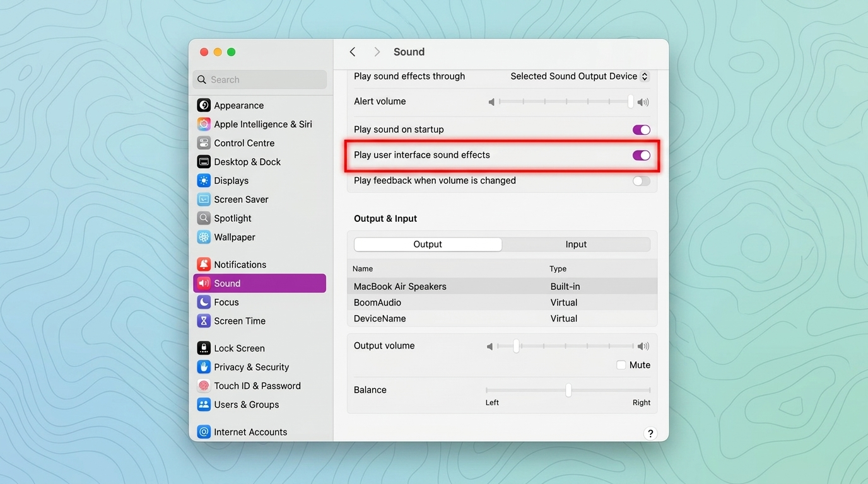Click the Balance label

click(x=370, y=390)
